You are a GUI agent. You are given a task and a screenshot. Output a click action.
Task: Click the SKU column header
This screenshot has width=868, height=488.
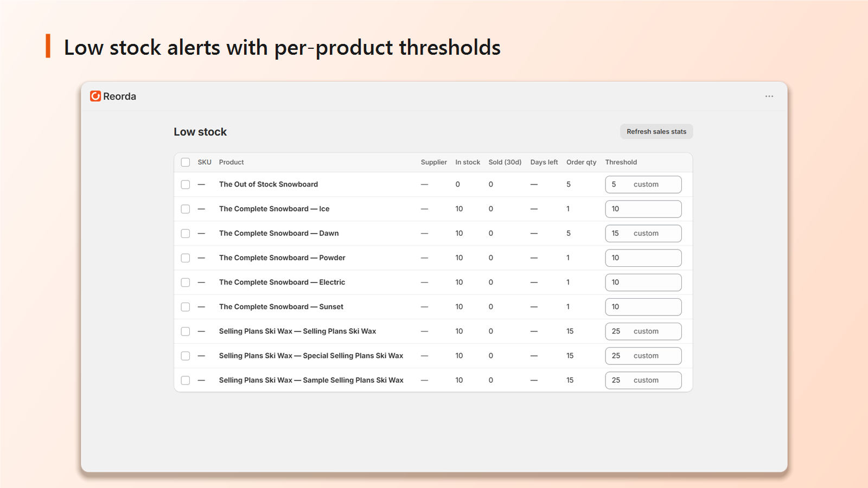coord(205,162)
